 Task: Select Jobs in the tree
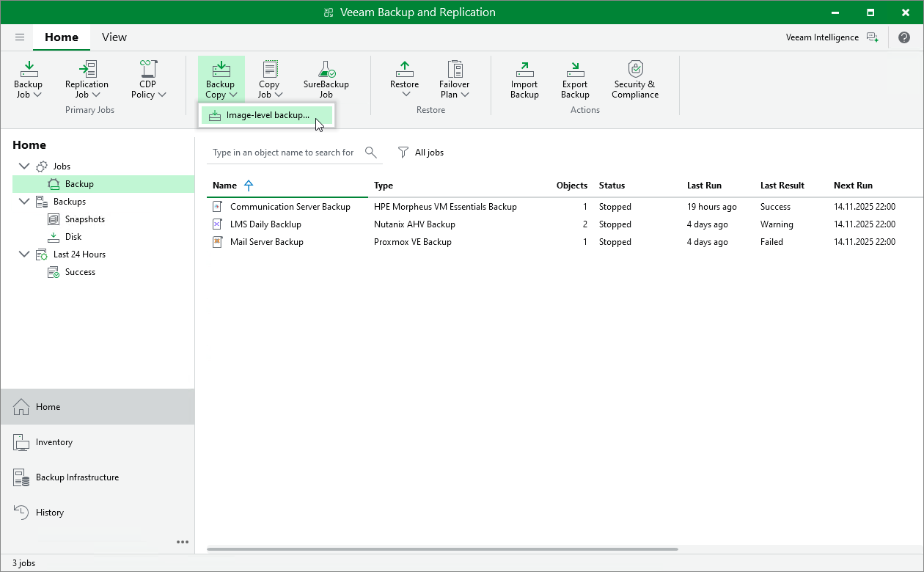click(62, 166)
